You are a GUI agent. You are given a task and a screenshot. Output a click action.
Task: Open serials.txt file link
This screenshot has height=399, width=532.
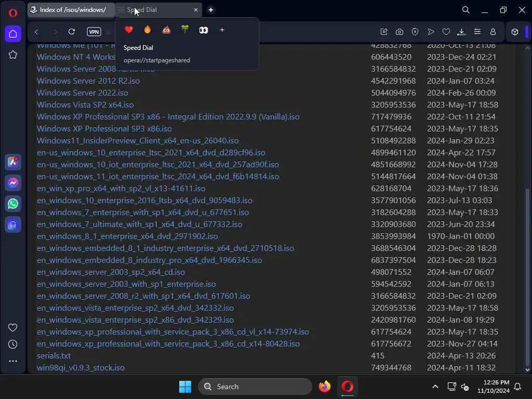(x=54, y=355)
